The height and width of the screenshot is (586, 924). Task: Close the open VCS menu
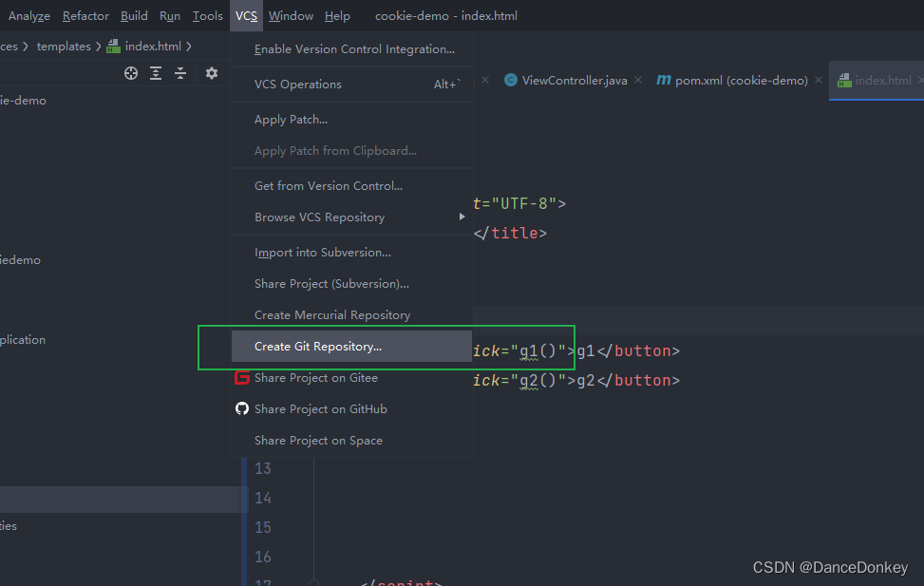pyautogui.click(x=246, y=16)
